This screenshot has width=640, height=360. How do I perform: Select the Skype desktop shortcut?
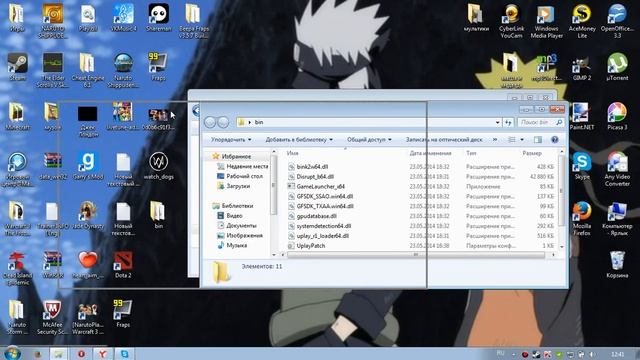pos(582,166)
